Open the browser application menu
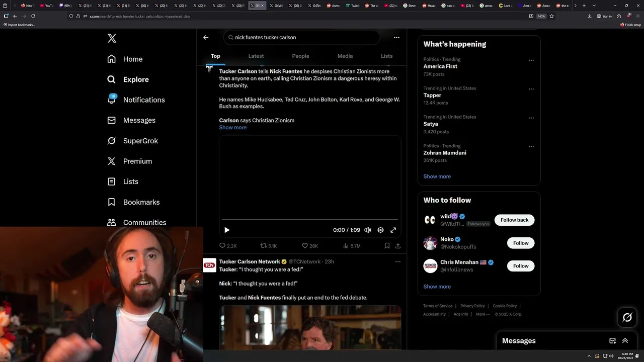Image resolution: width=644 pixels, height=362 pixels. coord(638,16)
